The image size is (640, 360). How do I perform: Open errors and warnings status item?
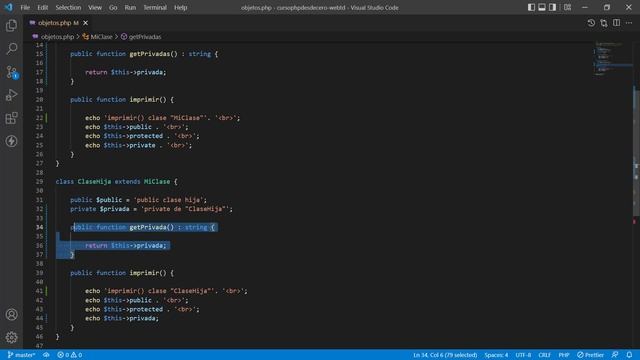pos(70,355)
